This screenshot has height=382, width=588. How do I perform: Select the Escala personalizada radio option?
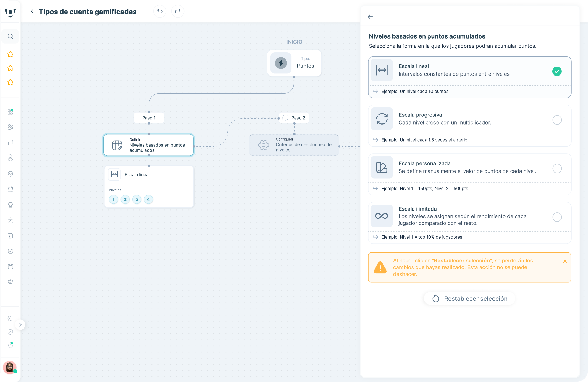(557, 168)
